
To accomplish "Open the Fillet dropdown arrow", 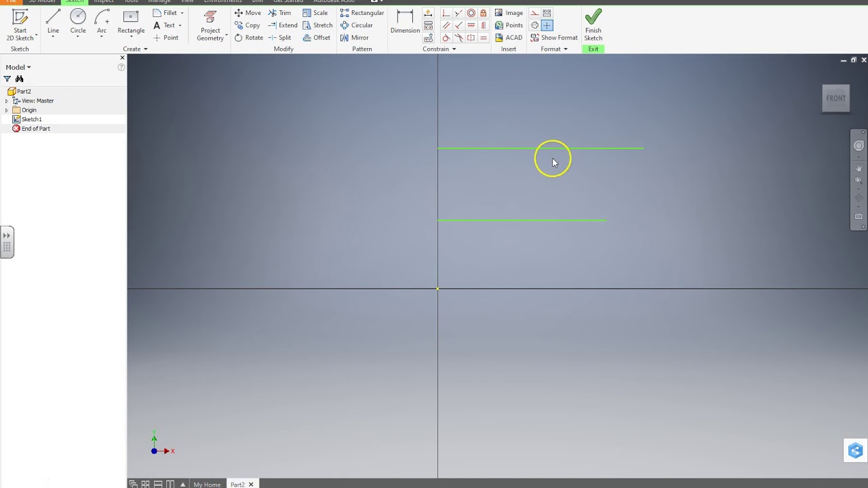I will click(182, 13).
